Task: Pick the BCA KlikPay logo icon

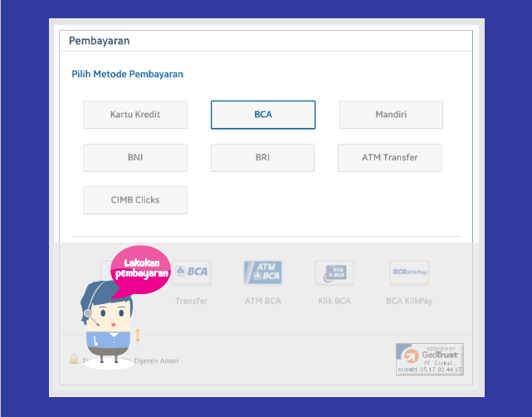Action: [x=409, y=272]
